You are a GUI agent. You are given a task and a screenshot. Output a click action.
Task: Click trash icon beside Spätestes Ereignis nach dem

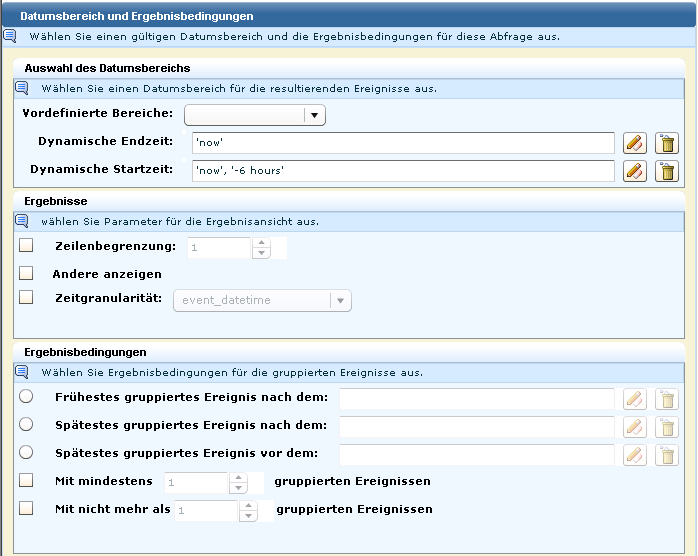[x=666, y=427]
